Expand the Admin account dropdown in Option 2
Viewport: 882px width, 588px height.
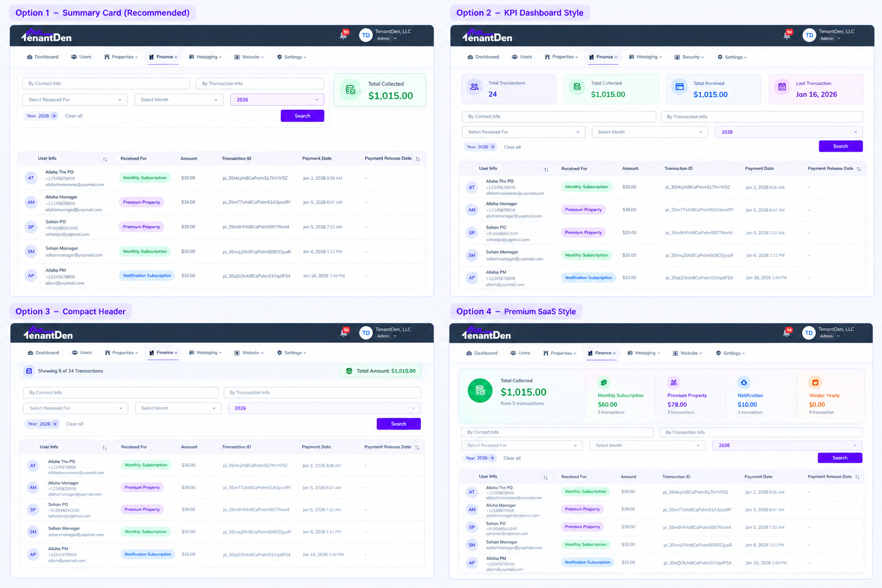[830, 38]
